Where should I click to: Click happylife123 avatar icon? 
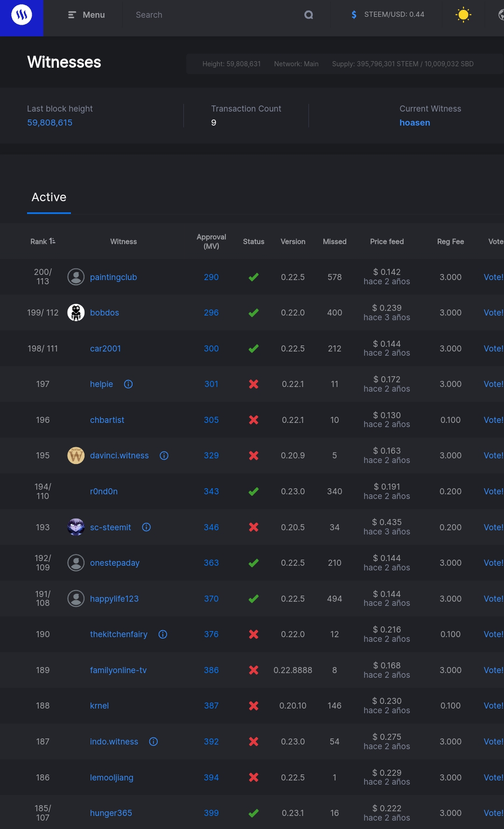76,598
